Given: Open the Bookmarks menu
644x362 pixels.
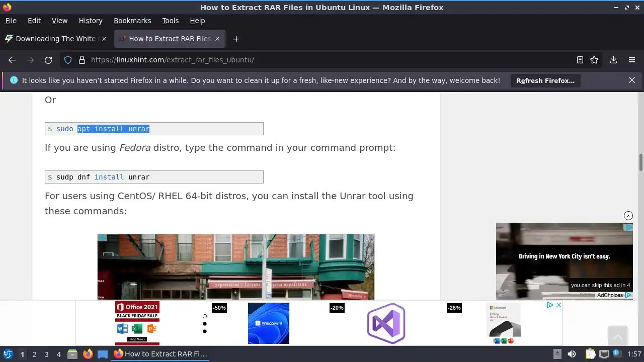Looking at the screenshot, I should click(132, 21).
